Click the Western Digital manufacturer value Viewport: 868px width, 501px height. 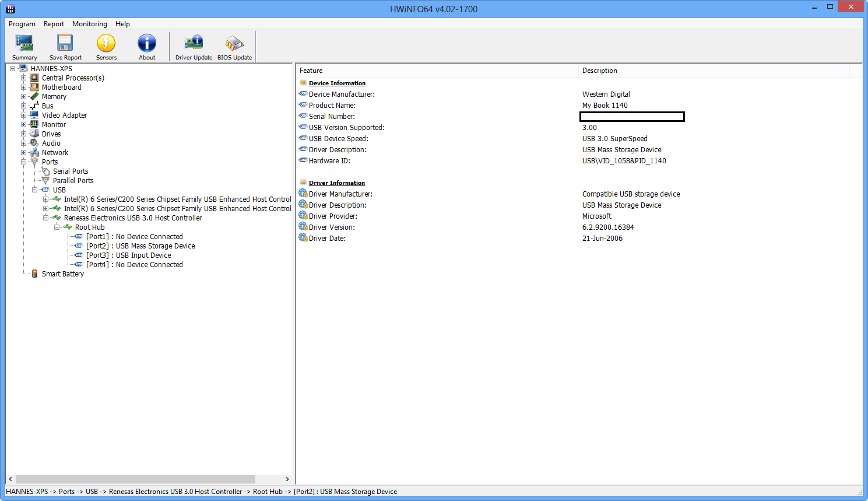point(606,94)
